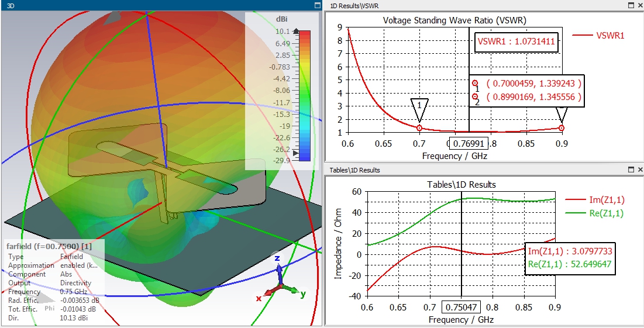Close the Tables 1D Results panel
This screenshot has width=644, height=328.
[640, 169]
